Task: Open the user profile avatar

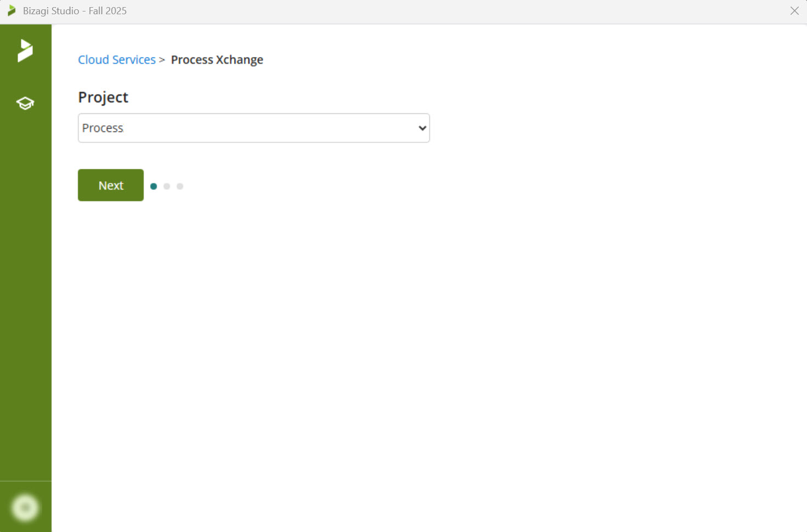Action: click(25, 507)
